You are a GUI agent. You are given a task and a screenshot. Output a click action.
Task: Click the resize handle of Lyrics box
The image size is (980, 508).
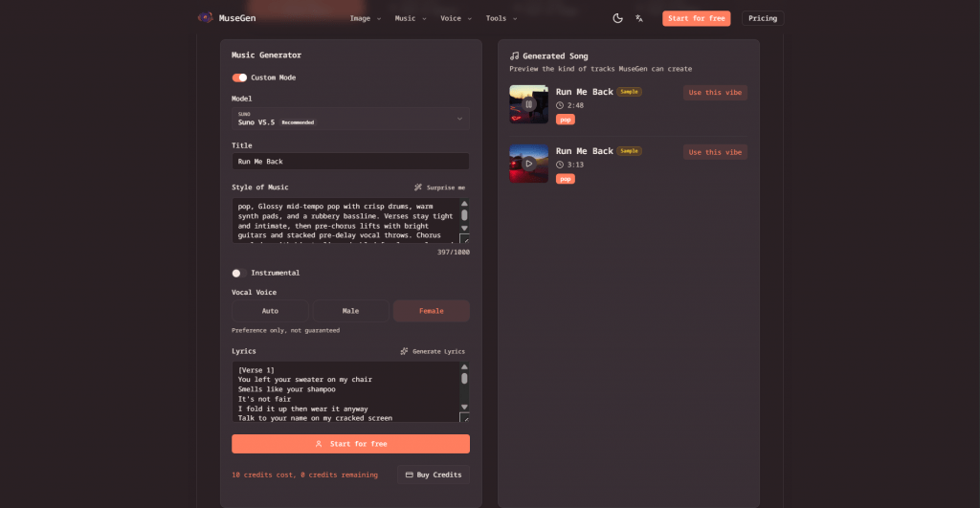(x=464, y=417)
